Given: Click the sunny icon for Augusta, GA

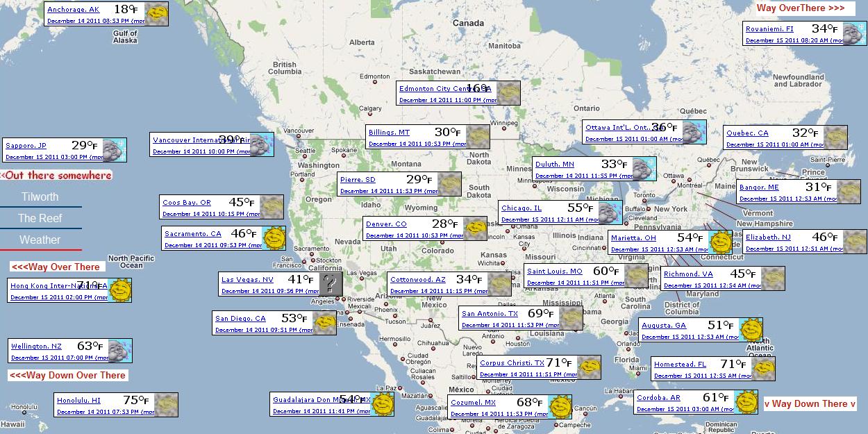Looking at the screenshot, I should (751, 330).
